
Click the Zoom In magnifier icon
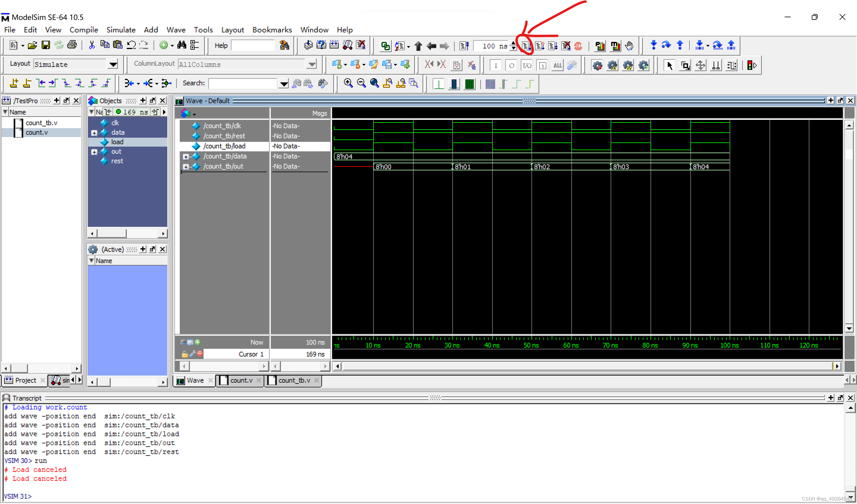coord(348,83)
